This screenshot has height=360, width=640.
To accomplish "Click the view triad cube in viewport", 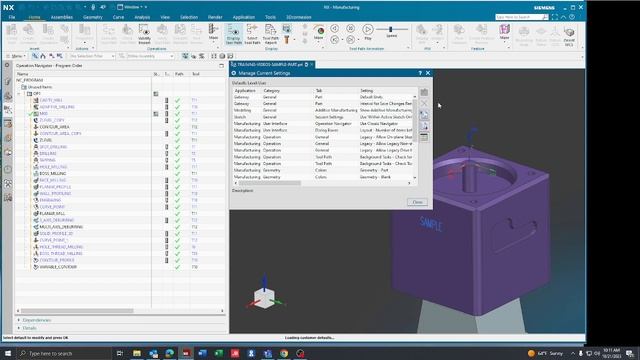I will 264,298.
